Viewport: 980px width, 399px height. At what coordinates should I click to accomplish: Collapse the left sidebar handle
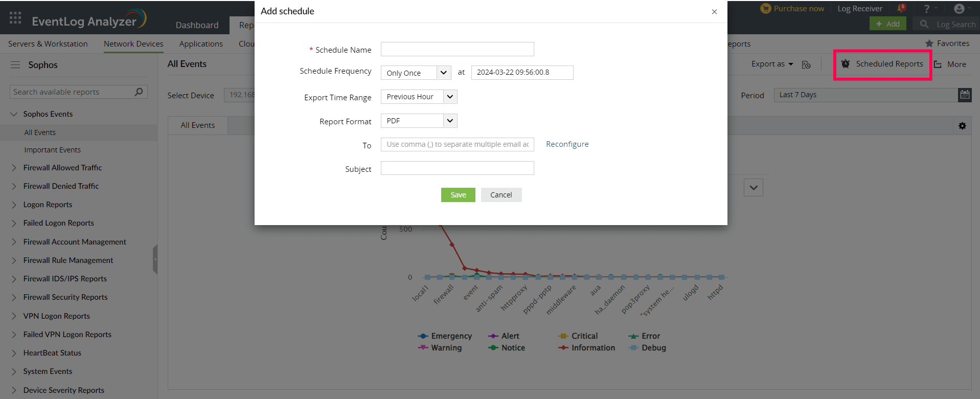155,259
